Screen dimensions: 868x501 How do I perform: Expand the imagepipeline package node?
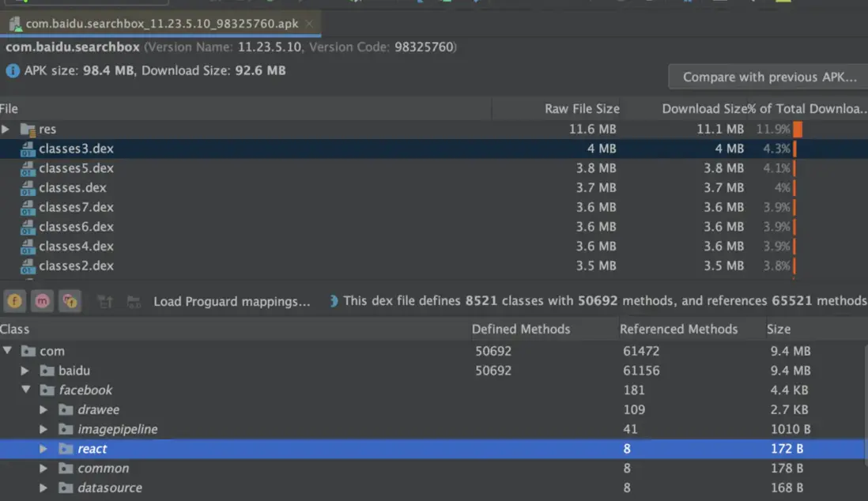click(43, 429)
